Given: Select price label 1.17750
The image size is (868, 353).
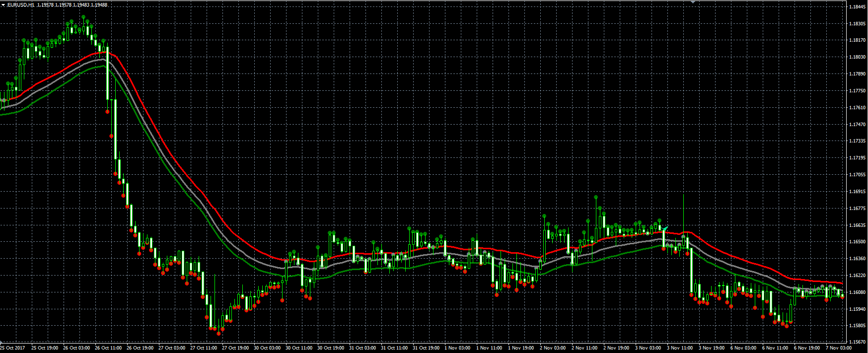Looking at the screenshot, I should coord(858,91).
